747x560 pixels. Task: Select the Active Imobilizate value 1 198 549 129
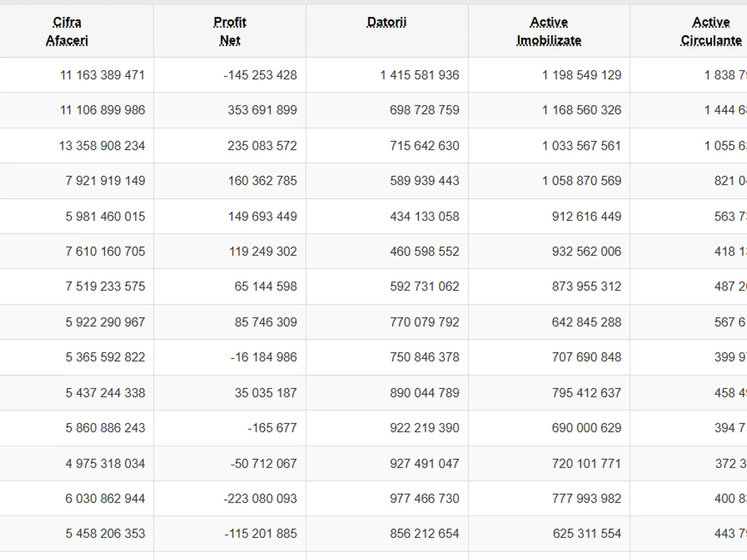tap(581, 75)
